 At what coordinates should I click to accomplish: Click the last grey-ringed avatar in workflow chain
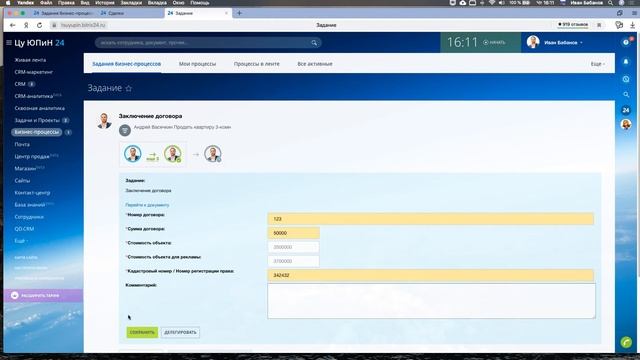point(213,154)
